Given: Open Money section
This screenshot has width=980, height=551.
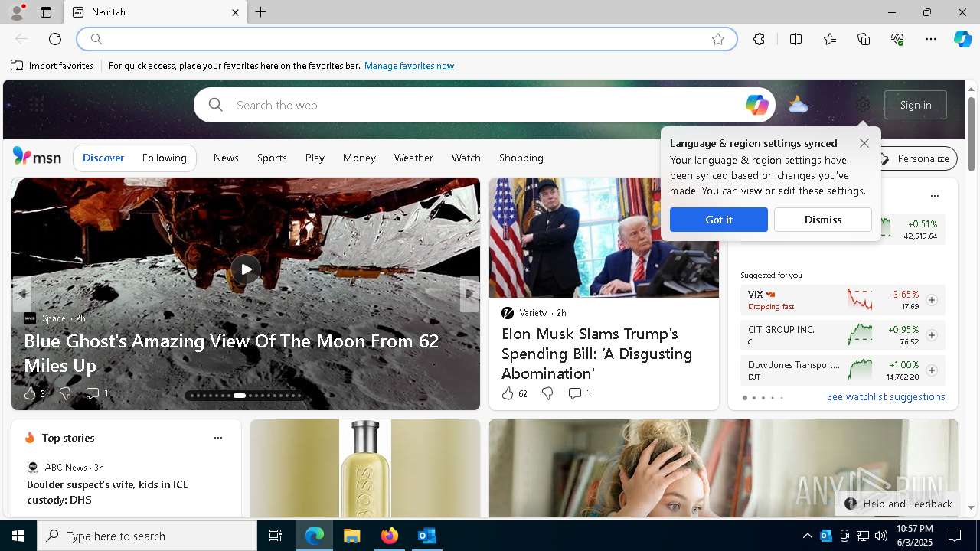Looking at the screenshot, I should coord(359,158).
